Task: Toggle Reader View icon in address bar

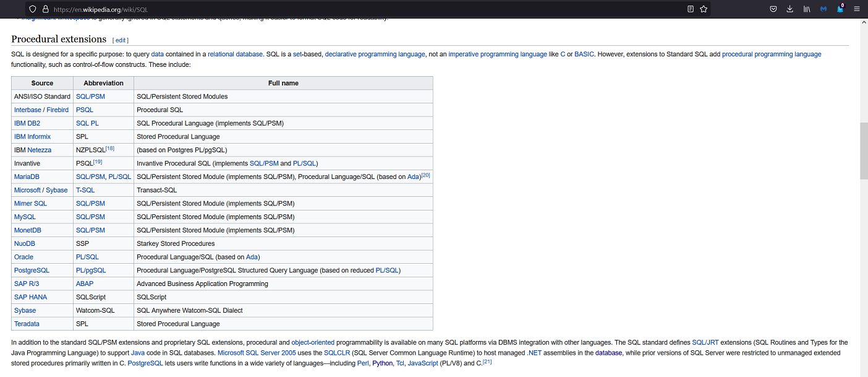Action: click(691, 9)
